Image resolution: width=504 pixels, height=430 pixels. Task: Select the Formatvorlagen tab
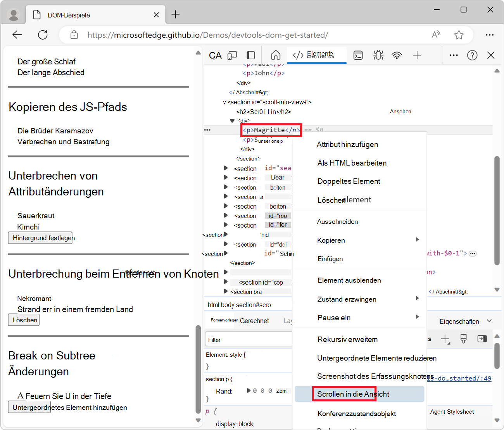tap(224, 320)
